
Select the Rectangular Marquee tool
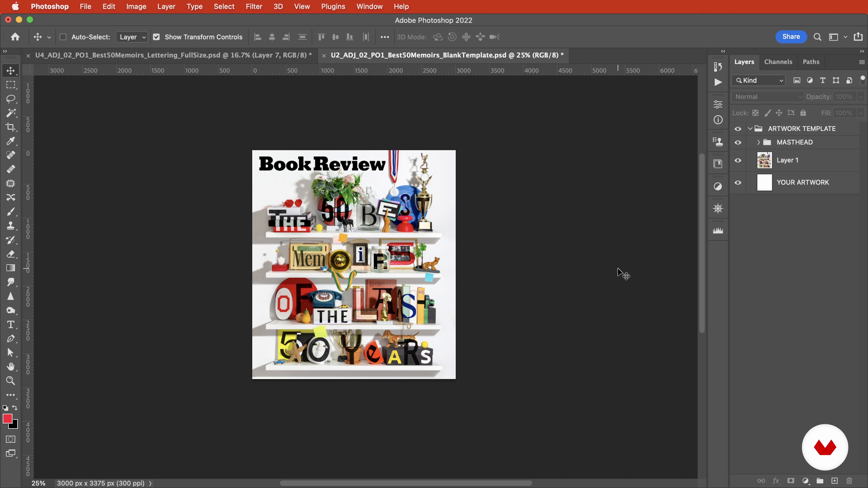10,85
